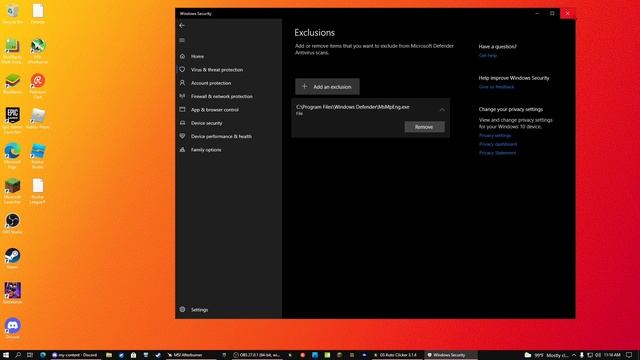
Task: Click the Home house icon
Action: click(x=182, y=56)
